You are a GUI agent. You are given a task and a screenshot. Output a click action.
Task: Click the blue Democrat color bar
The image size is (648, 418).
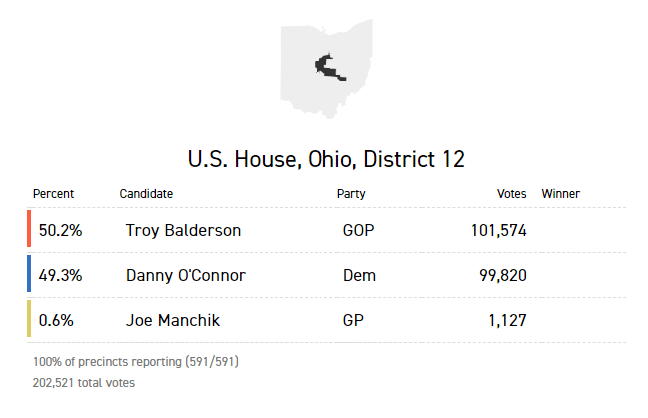(30, 275)
